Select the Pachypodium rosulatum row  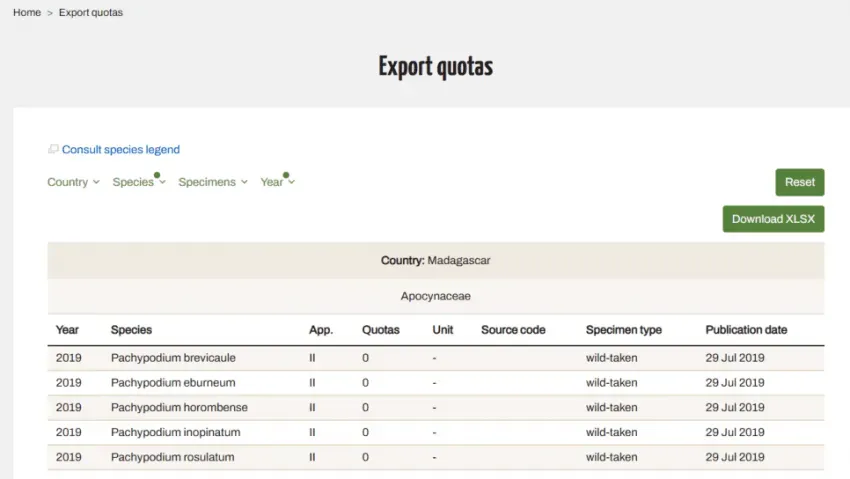(x=436, y=457)
